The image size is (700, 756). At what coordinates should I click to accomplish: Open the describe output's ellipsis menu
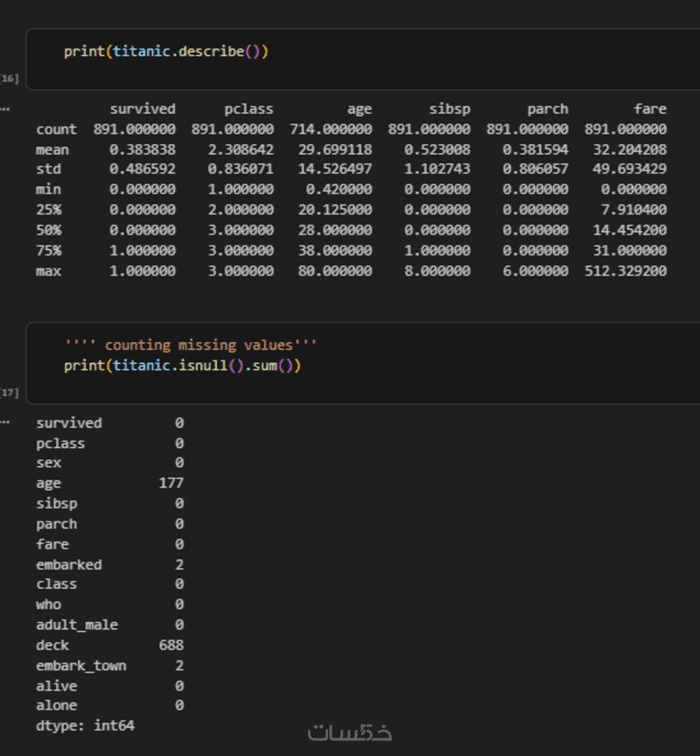pos(5,108)
